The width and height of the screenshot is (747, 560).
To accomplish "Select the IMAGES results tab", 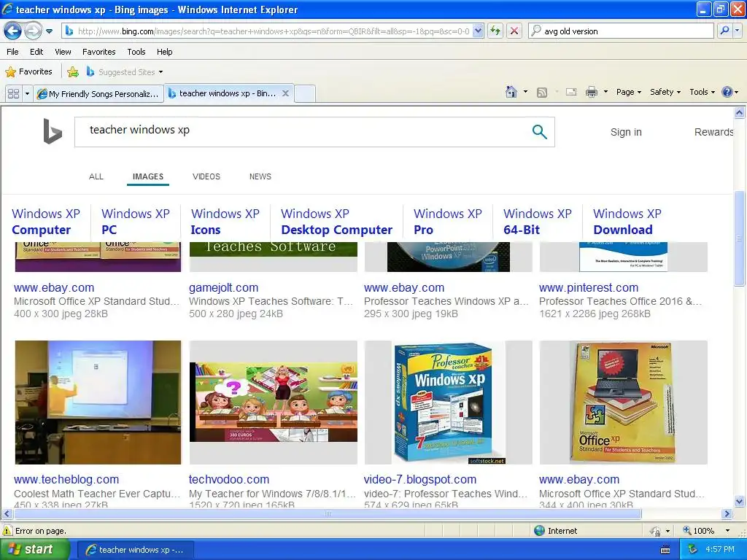I will tap(147, 176).
